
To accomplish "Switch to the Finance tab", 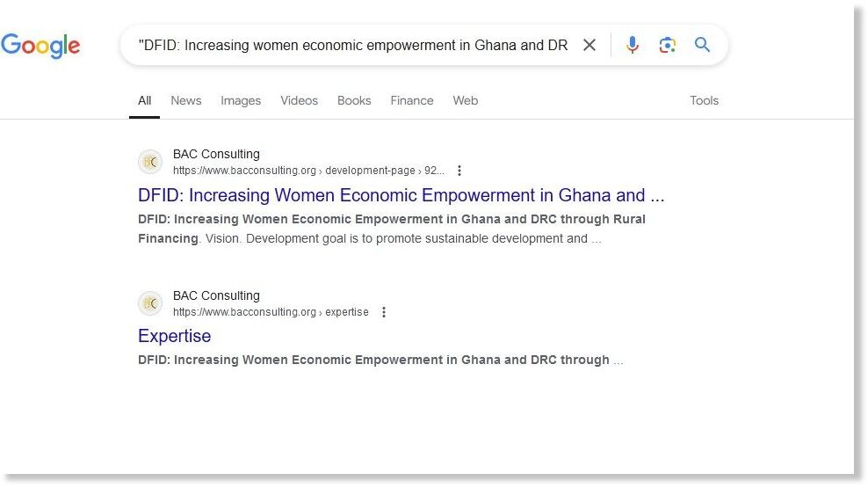I will (412, 100).
